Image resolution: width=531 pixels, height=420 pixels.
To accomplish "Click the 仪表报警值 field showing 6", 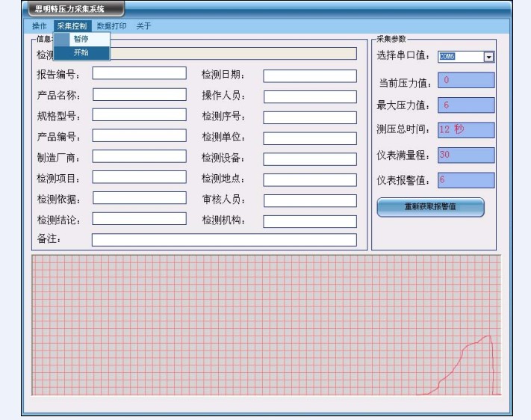I will (x=466, y=180).
